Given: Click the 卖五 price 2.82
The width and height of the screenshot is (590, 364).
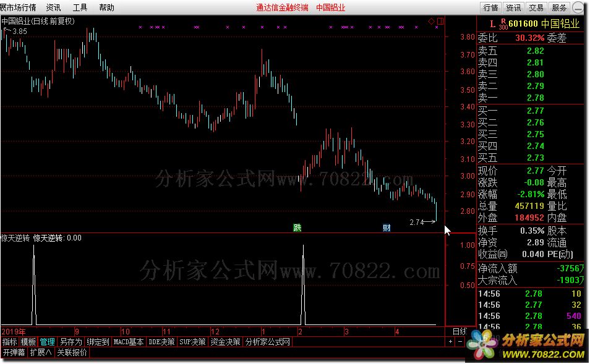Looking at the screenshot, I should click(x=535, y=51).
